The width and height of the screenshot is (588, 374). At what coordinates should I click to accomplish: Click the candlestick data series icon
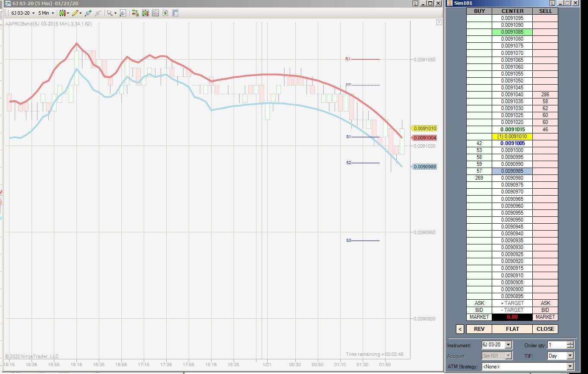tap(145, 13)
